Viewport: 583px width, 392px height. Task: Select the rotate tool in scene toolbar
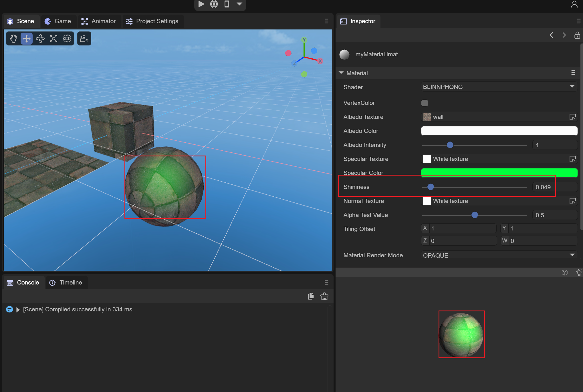40,39
